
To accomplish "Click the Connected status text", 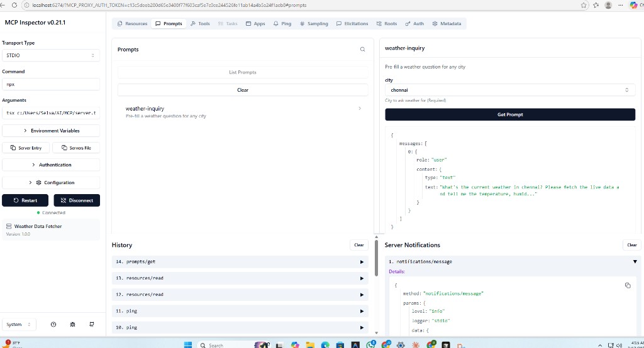I will pos(54,212).
